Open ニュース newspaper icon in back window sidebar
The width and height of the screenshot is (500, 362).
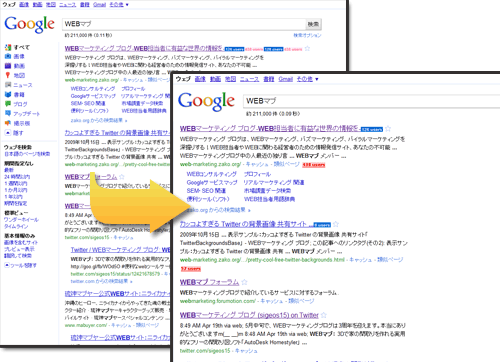point(8,85)
